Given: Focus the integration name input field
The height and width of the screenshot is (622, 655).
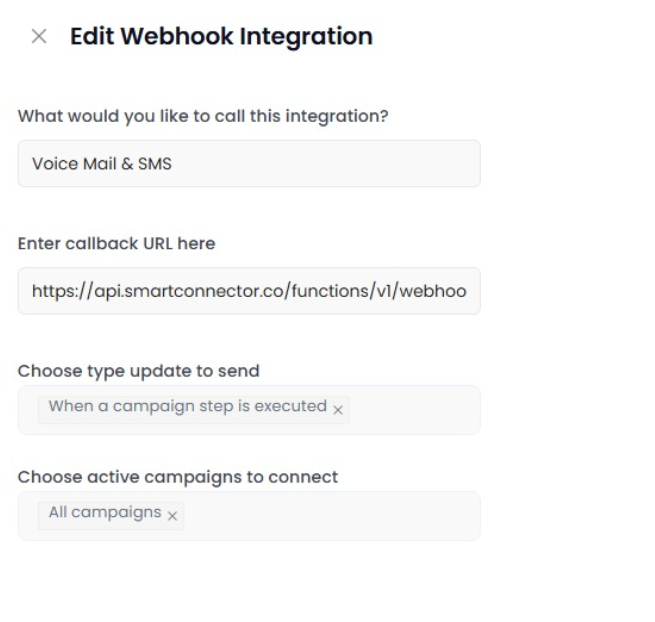Looking at the screenshot, I should coord(249,163).
